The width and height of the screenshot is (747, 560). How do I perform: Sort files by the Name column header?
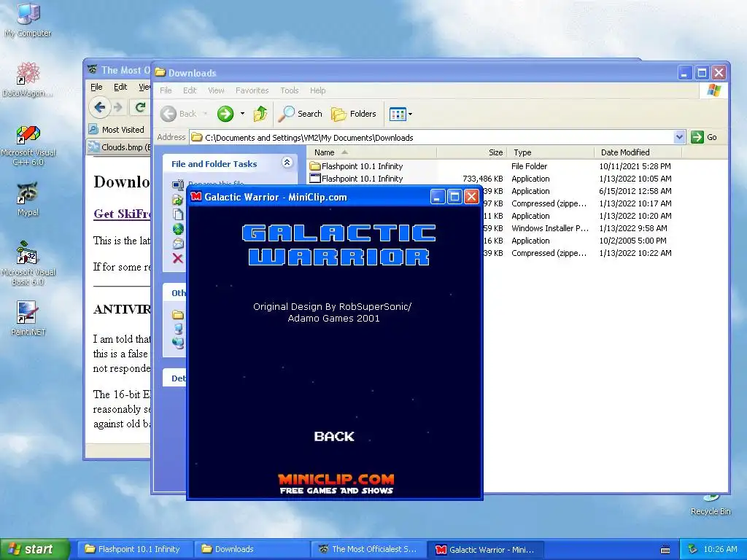click(371, 152)
